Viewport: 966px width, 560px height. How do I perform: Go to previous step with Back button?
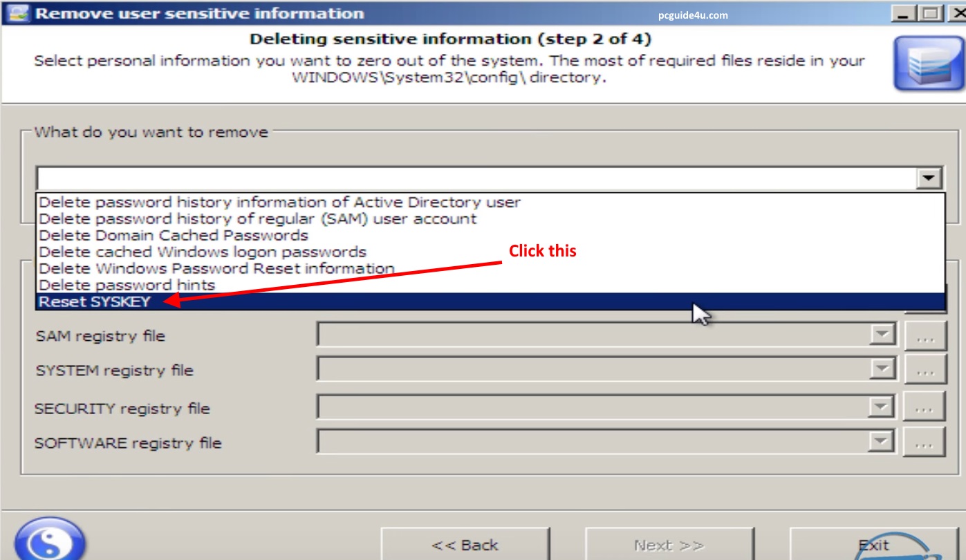[465, 545]
